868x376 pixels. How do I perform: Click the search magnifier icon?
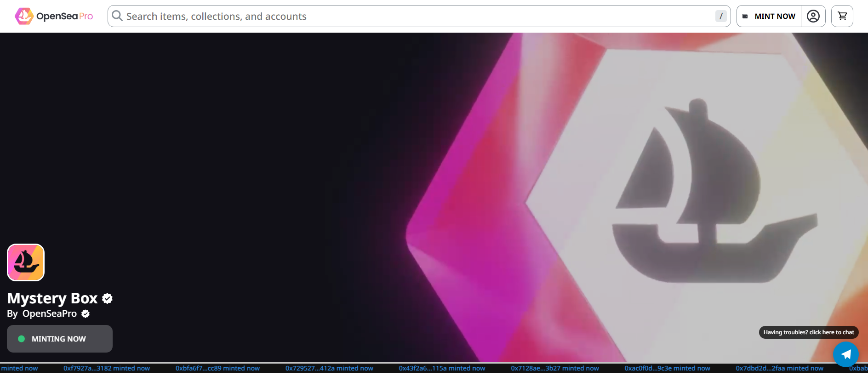[x=117, y=16]
